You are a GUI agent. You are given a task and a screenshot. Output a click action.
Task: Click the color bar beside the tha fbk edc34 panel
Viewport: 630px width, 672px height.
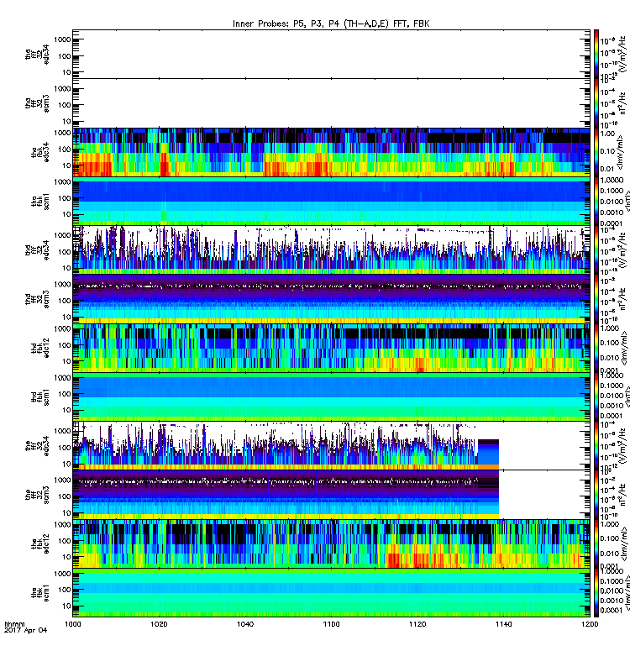pos(596,152)
